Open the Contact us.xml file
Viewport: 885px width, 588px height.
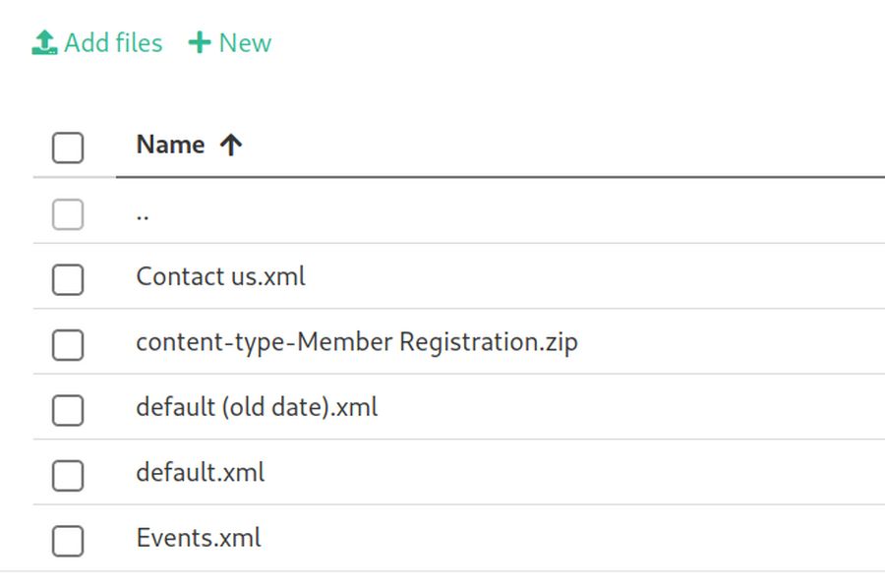[x=220, y=276]
